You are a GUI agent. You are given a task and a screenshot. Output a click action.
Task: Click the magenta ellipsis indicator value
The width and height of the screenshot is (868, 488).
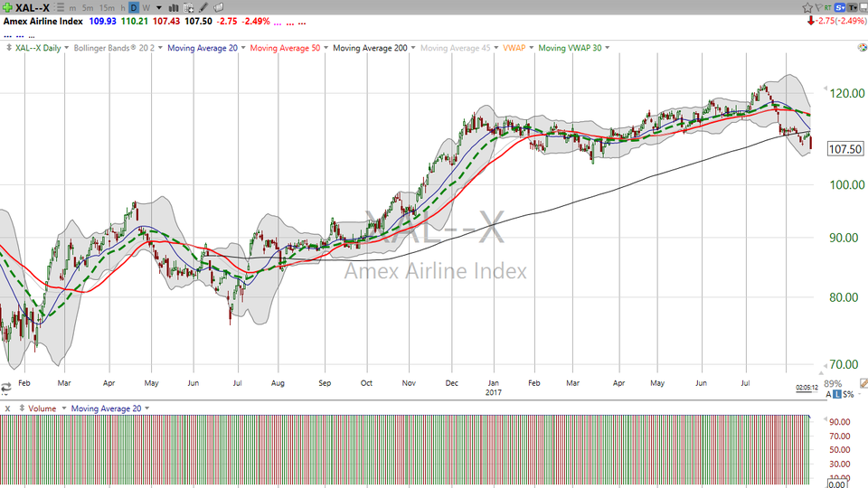coord(278,23)
